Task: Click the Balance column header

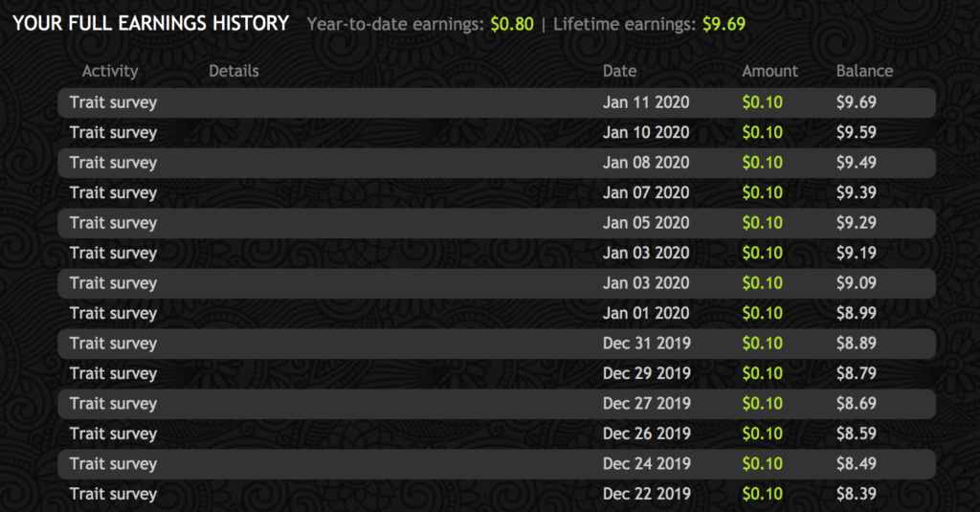Action: [x=864, y=71]
